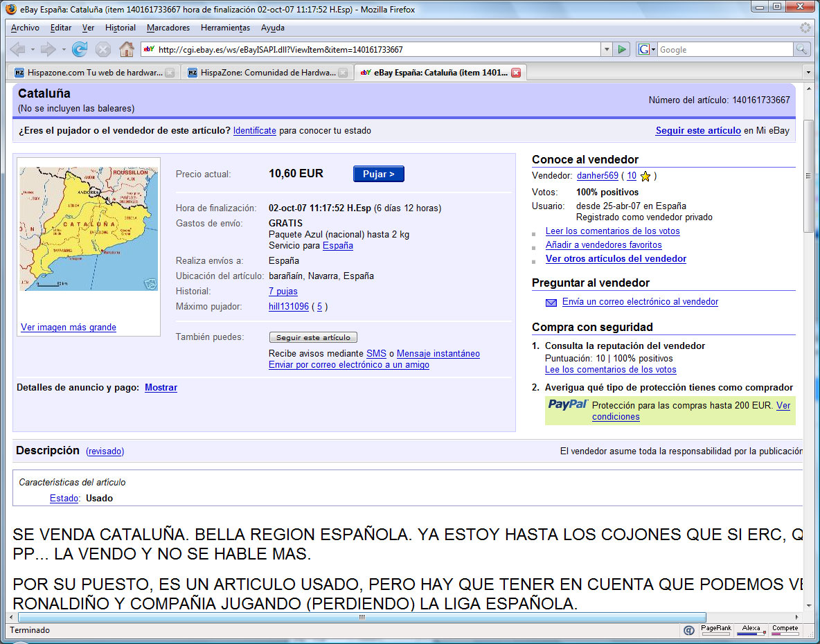Click the horizontal scrollbar thumb
This screenshot has height=644, width=820.
click(362, 618)
